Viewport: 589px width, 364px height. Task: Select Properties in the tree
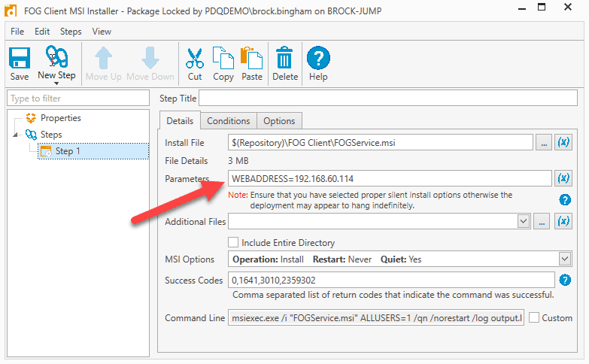pyautogui.click(x=61, y=118)
